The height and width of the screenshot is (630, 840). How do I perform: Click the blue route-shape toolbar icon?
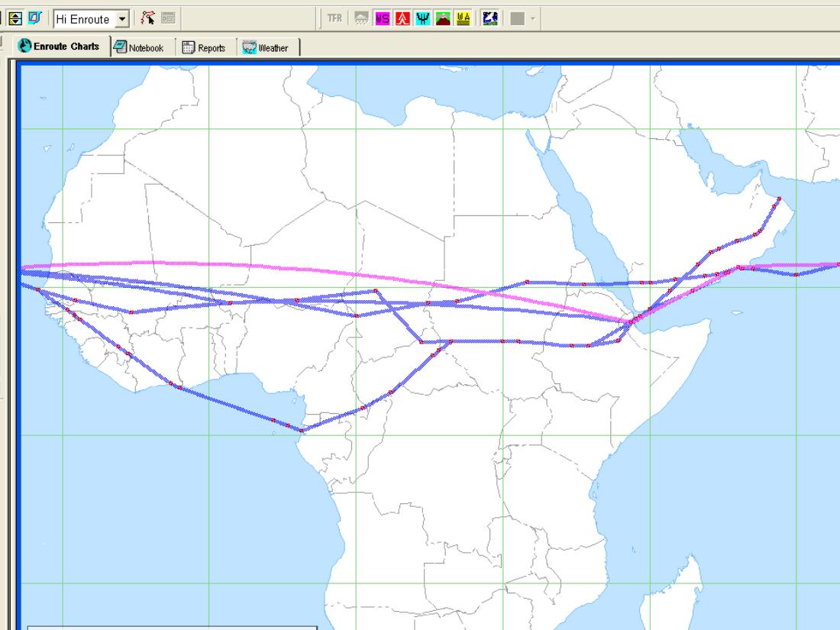tap(35, 18)
